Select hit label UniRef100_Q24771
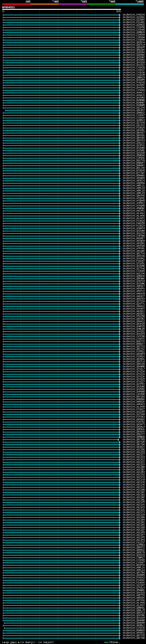146x644 pixels. click(x=133, y=304)
